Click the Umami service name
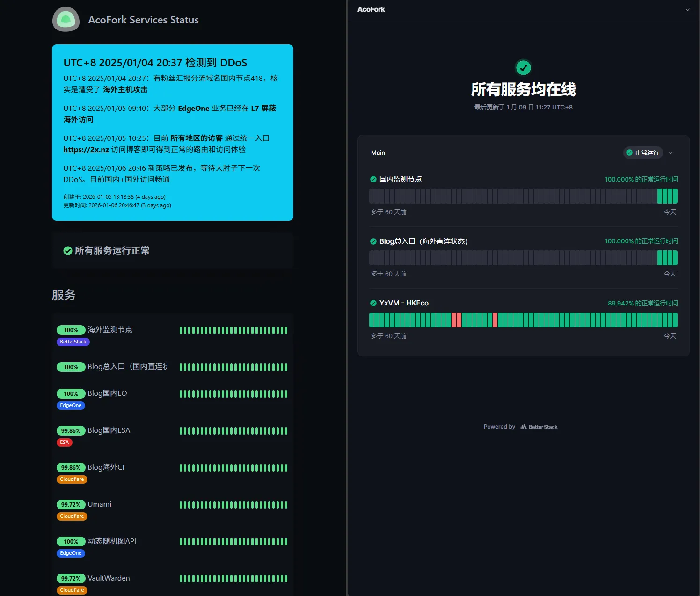 point(100,504)
